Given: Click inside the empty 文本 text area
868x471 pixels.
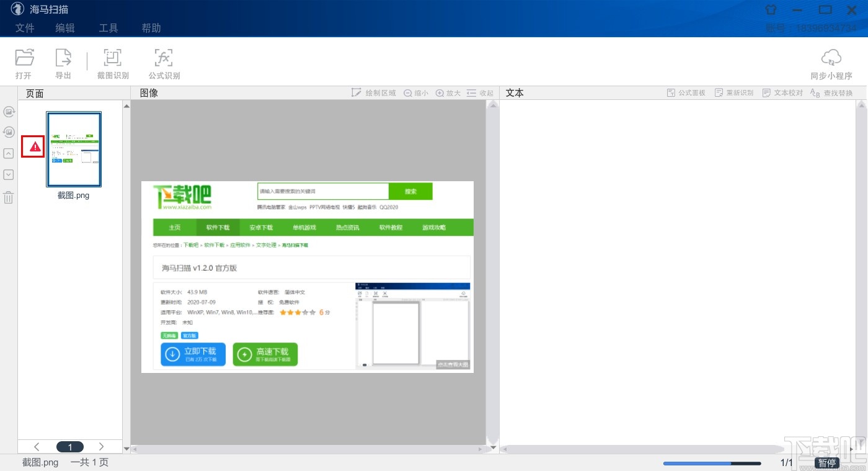Looking at the screenshot, I should (678, 272).
